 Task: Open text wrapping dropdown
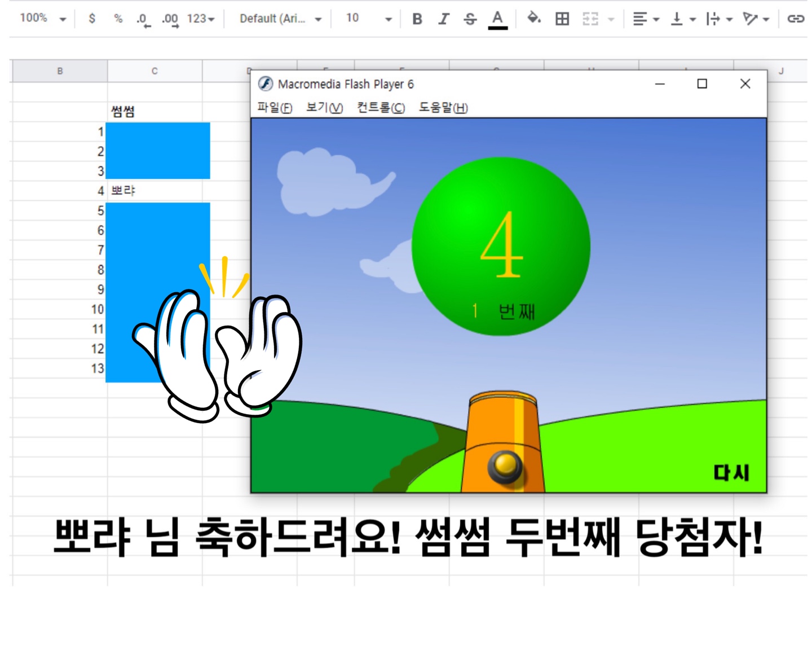coord(720,19)
